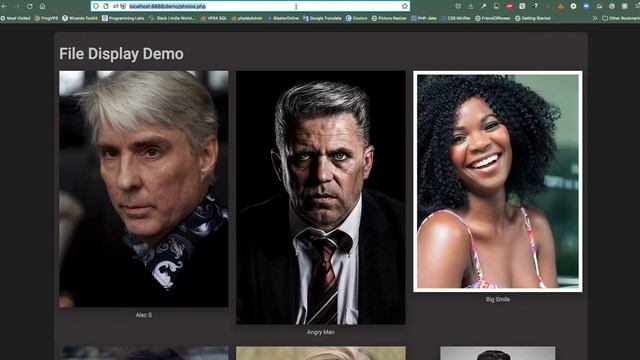Viewport: 640px width, 360px height.
Task: Reload the page with the refresh icon
Action: coord(29,6)
